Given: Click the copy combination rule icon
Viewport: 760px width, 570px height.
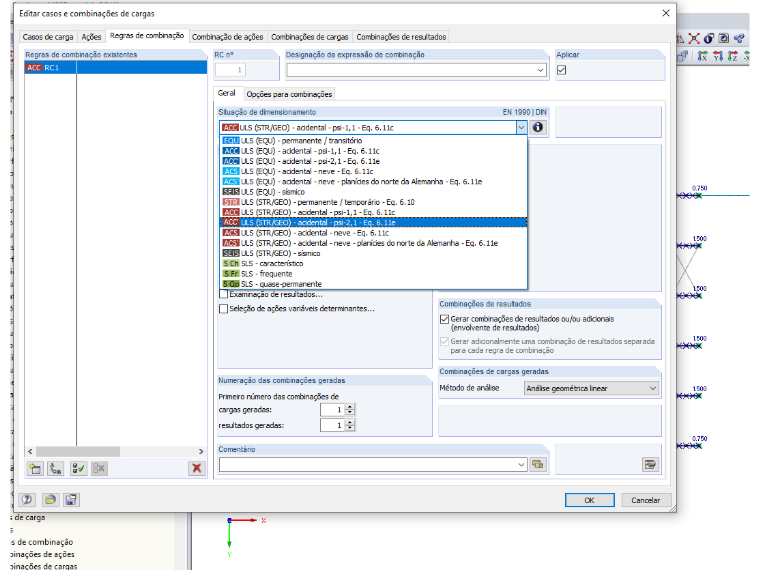Looking at the screenshot, I should pos(55,468).
